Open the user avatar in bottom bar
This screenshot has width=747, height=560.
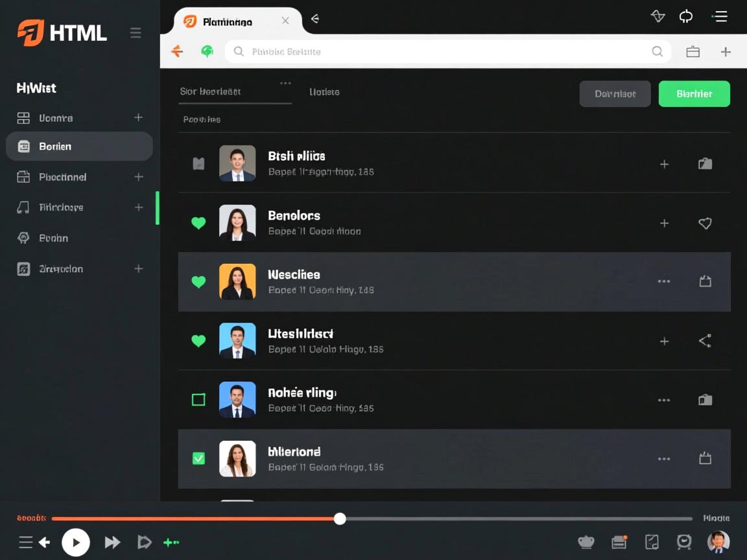718,542
